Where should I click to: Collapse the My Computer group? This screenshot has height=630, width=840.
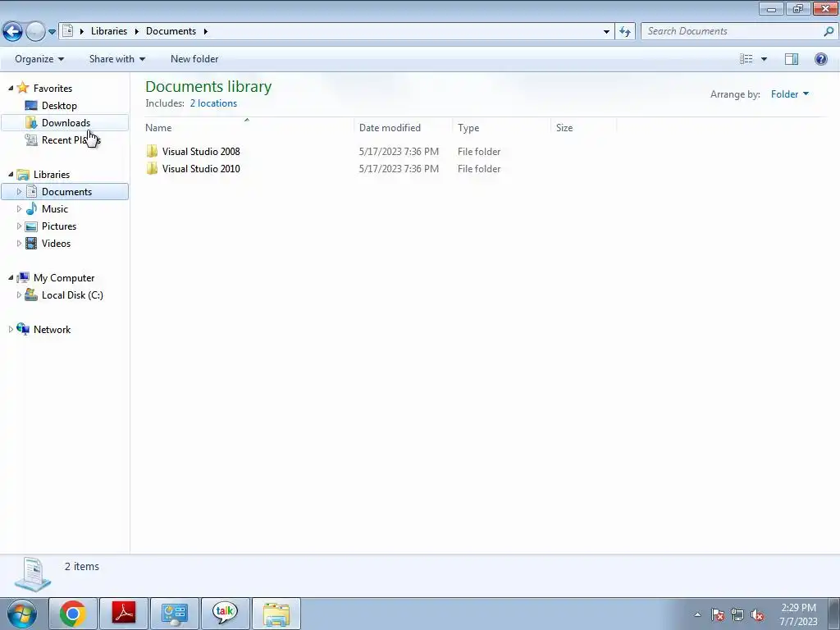[11, 277]
